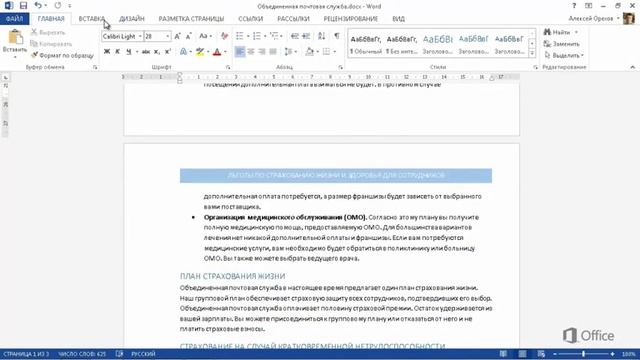Toggle show paragraph marks ¶
This screenshot has height=360, width=640.
[337, 36]
